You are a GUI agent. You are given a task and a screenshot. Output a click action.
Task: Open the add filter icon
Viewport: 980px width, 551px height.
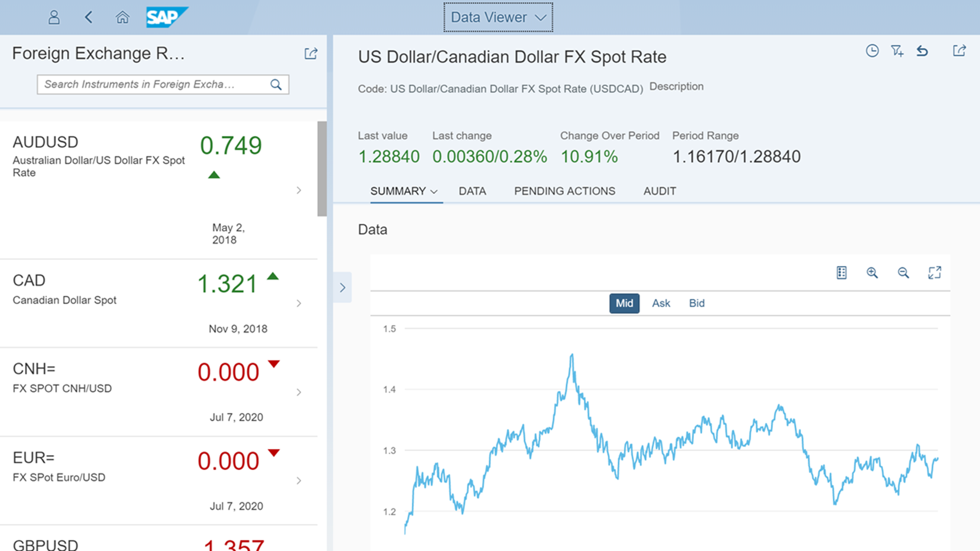(897, 51)
